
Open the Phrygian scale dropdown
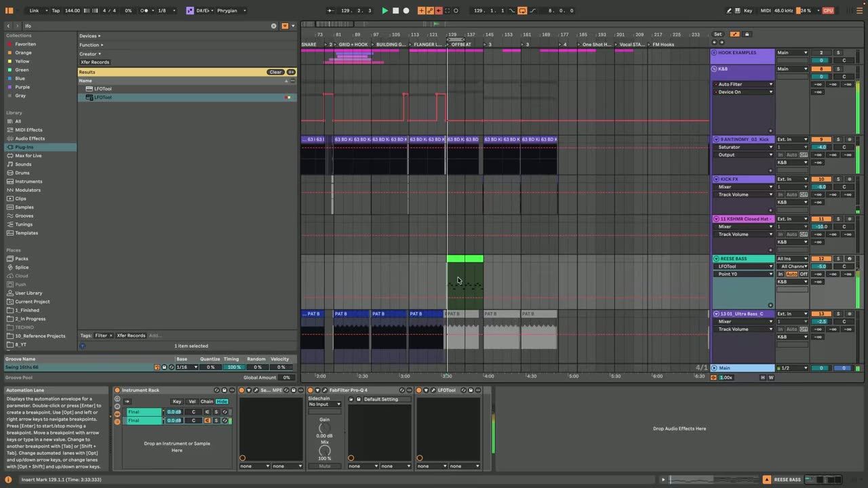(232, 10)
